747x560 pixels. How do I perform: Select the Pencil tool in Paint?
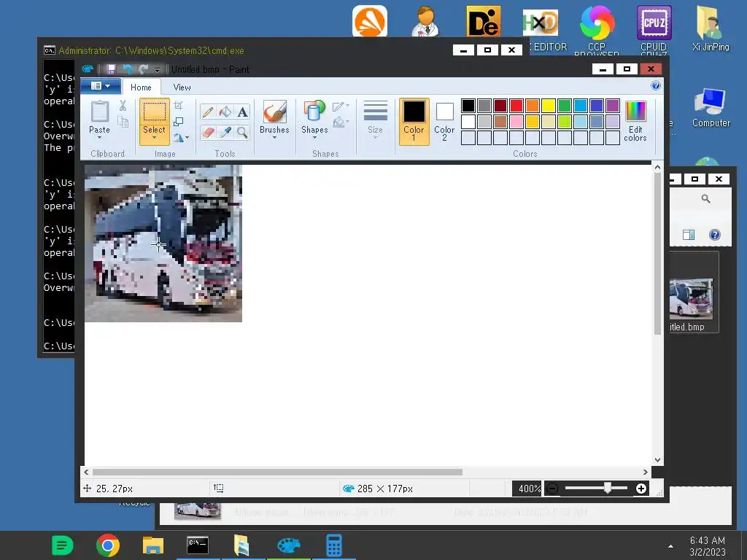click(208, 112)
